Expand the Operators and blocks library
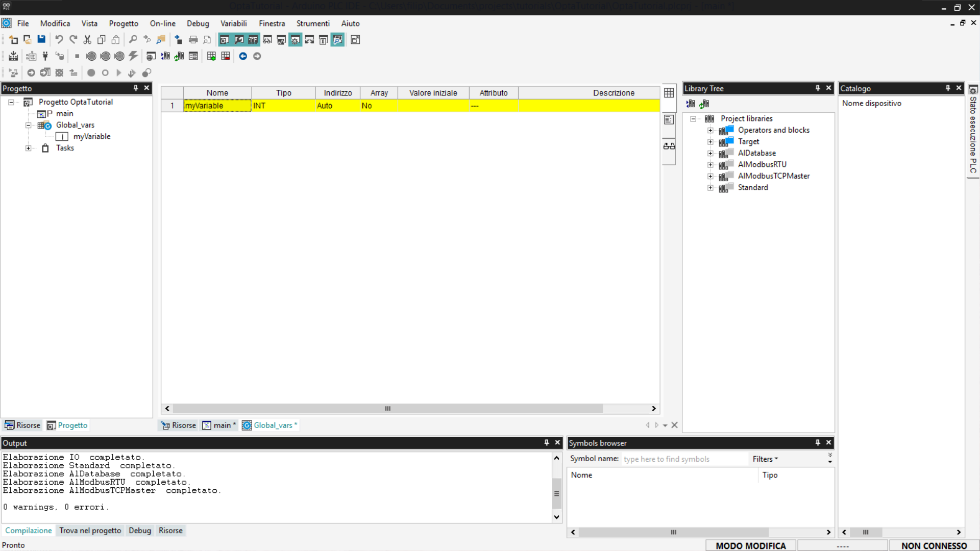The height and width of the screenshot is (551, 980). coord(710,130)
